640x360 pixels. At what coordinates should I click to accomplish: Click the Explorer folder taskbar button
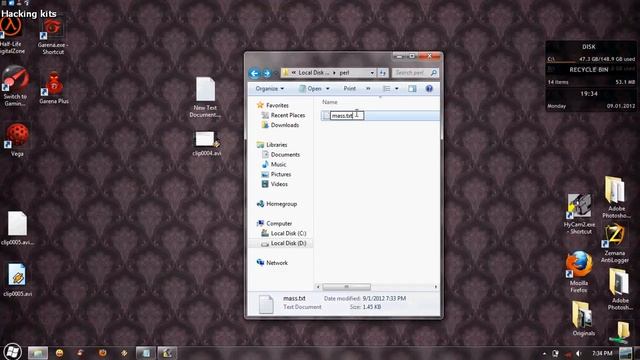click(x=38, y=353)
